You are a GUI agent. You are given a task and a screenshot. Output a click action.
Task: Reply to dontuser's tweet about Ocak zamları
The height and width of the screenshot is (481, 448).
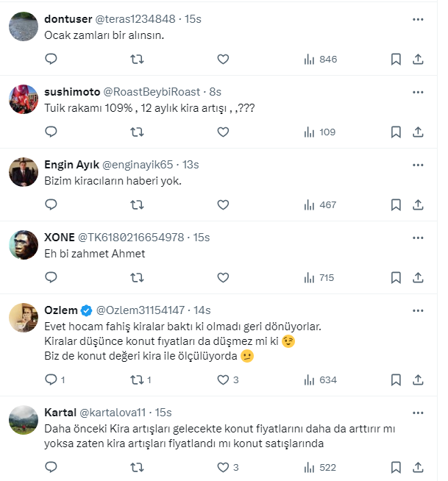[x=51, y=59]
